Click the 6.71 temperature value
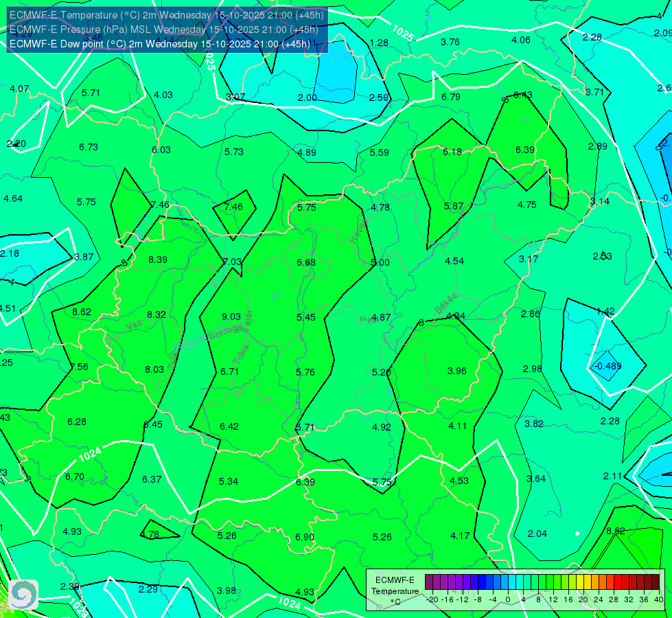The image size is (672, 618). 229,371
